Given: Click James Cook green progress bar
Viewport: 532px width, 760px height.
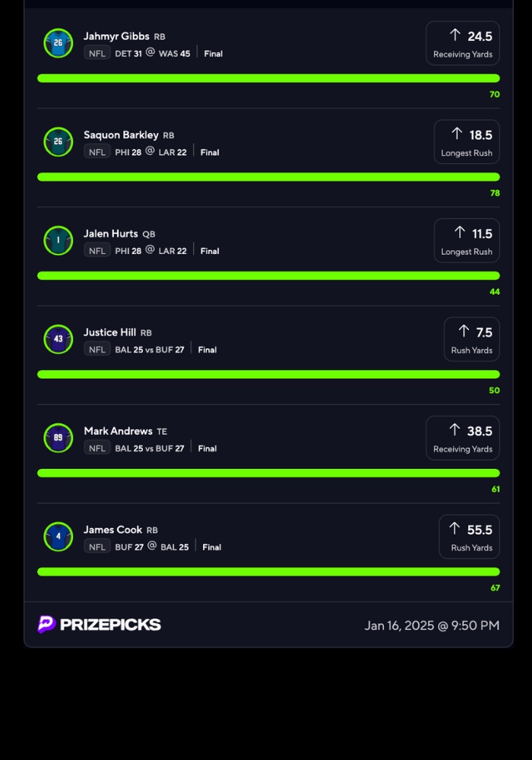Looking at the screenshot, I should click(268, 572).
